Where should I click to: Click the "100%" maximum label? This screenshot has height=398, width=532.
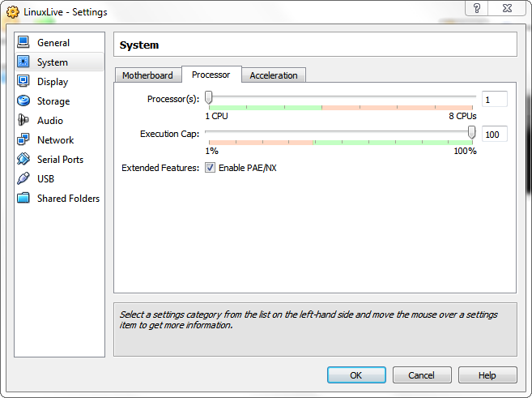click(465, 151)
